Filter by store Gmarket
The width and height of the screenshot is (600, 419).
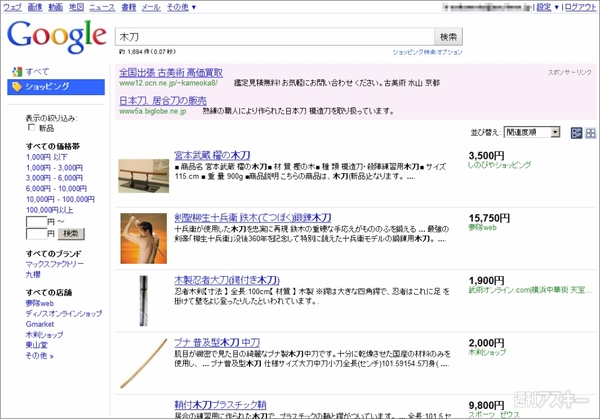click(40, 324)
